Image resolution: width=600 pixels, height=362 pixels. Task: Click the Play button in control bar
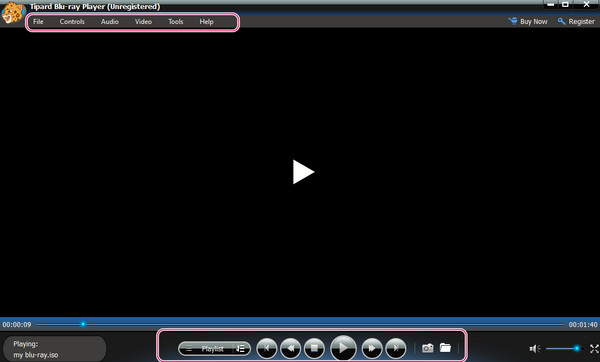pos(343,348)
